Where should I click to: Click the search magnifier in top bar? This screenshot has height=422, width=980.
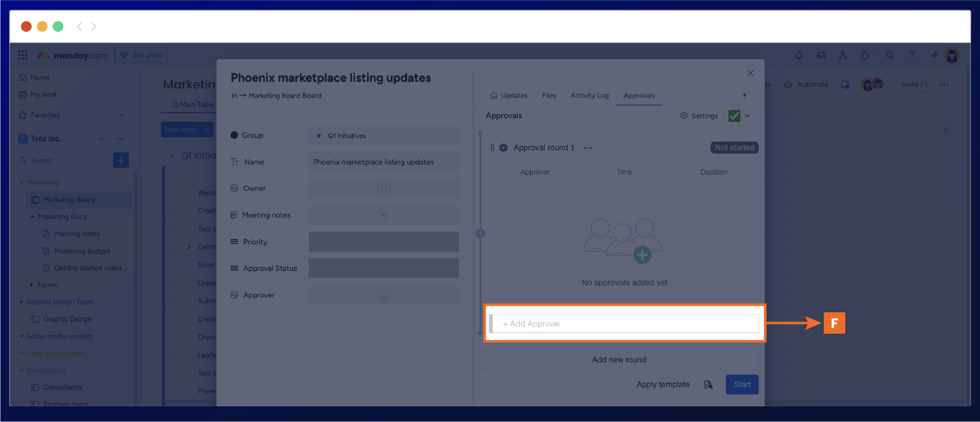890,55
